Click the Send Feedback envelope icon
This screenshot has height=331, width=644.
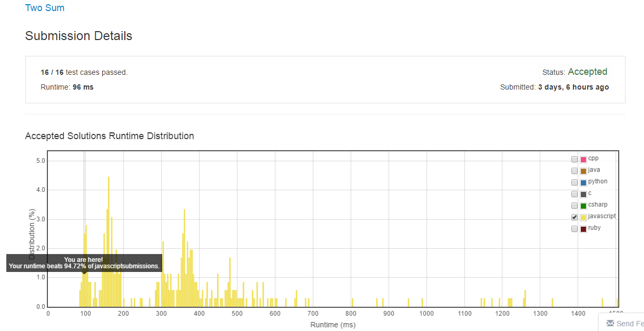coord(610,323)
